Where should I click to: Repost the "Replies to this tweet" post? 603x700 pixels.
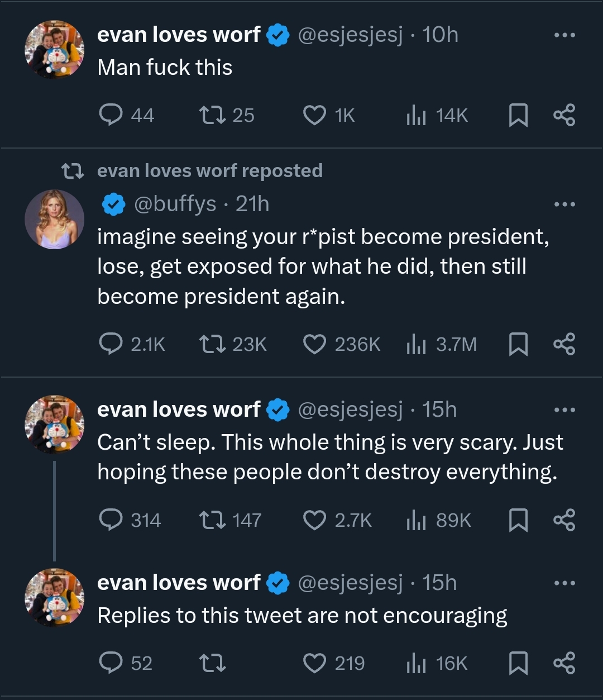pos(212,663)
